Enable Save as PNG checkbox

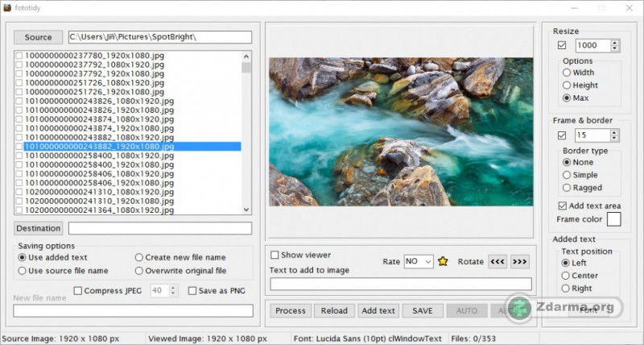192,291
